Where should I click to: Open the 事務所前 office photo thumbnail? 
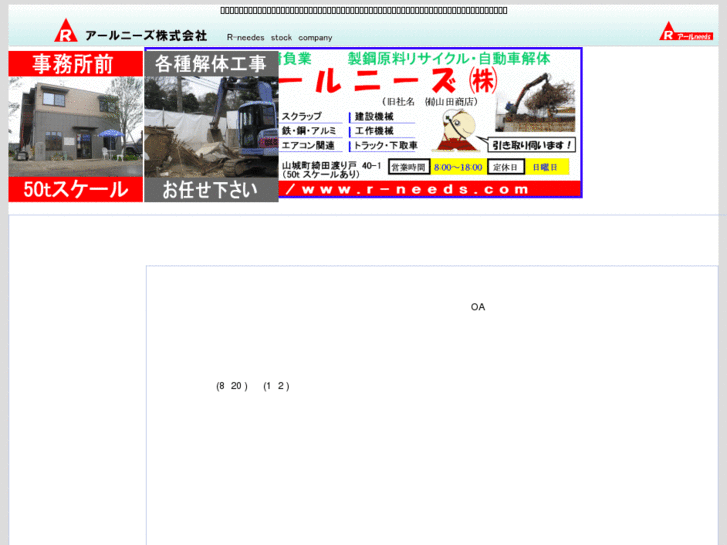(76, 126)
